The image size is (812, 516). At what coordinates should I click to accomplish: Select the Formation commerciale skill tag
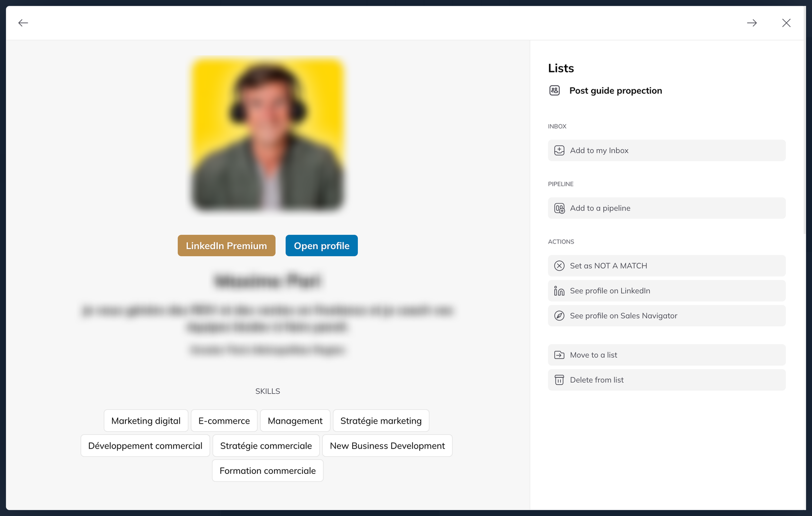click(268, 470)
